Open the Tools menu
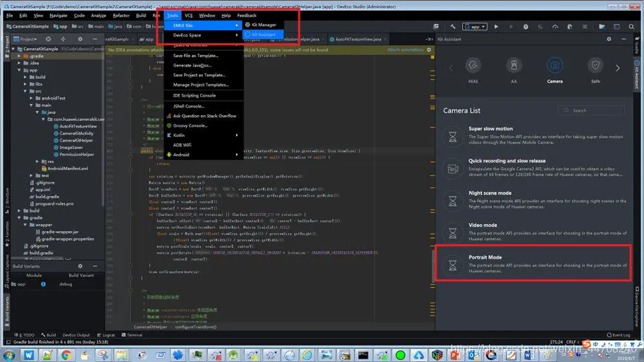The width and height of the screenshot is (644, 362). point(172,15)
